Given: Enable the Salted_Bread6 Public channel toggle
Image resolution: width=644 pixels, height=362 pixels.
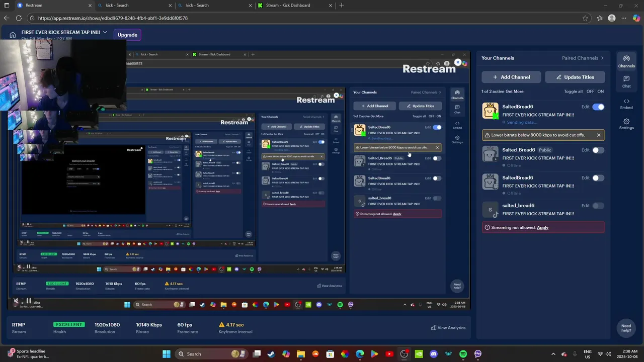Looking at the screenshot, I should (598, 150).
